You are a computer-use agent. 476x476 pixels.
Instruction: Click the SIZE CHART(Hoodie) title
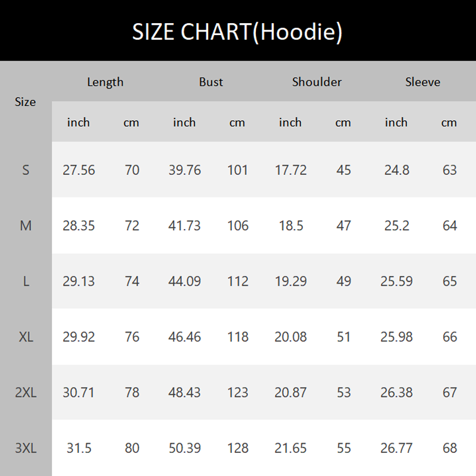coord(237,32)
